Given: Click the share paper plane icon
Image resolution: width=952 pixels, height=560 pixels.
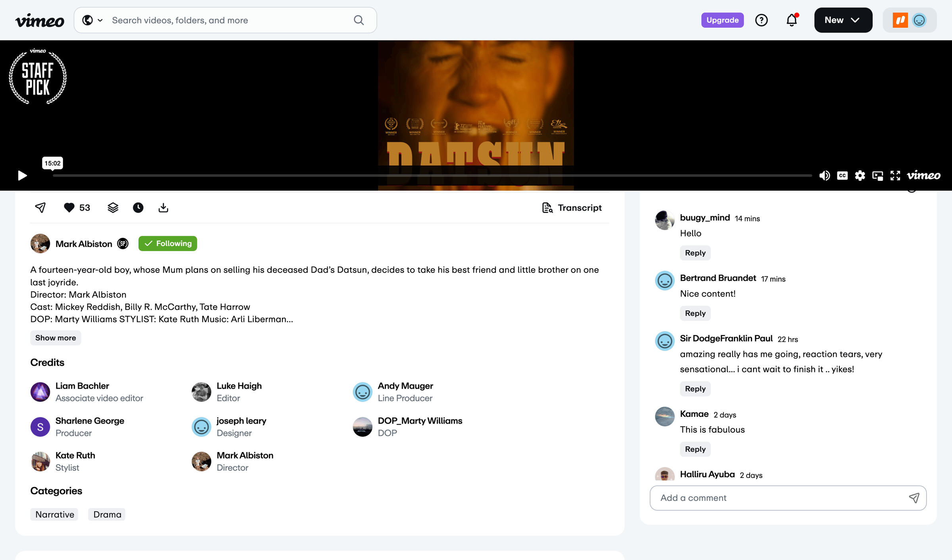Looking at the screenshot, I should point(40,207).
